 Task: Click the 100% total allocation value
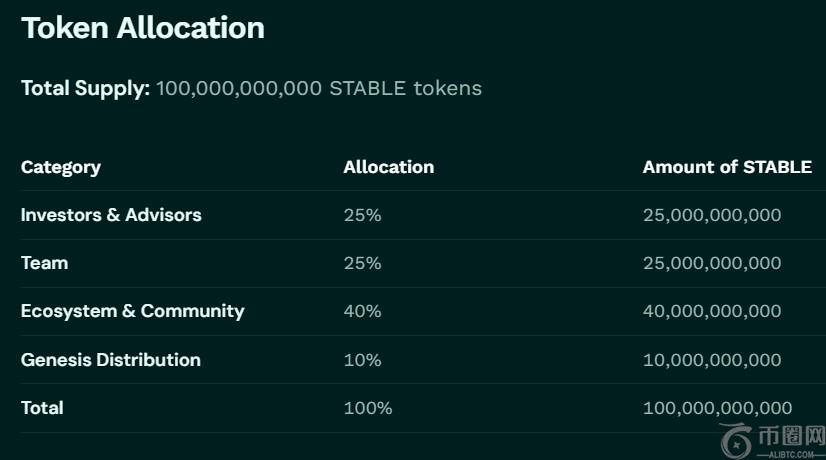368,407
